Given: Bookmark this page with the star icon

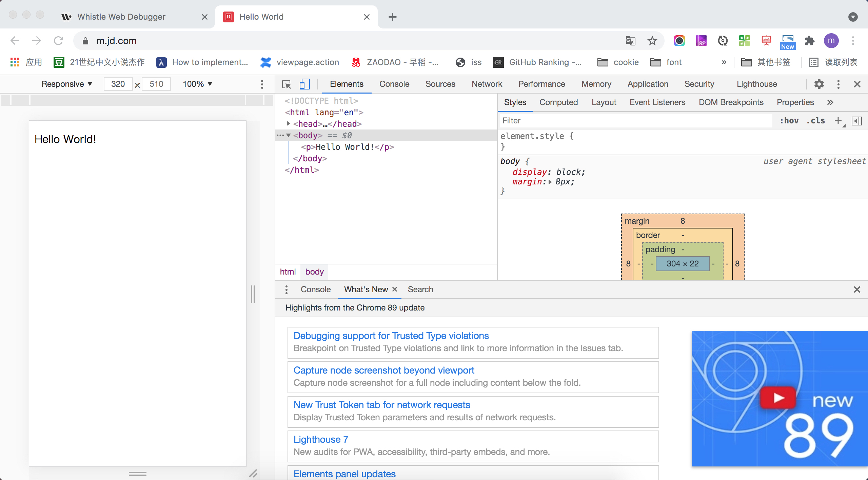Looking at the screenshot, I should 652,41.
